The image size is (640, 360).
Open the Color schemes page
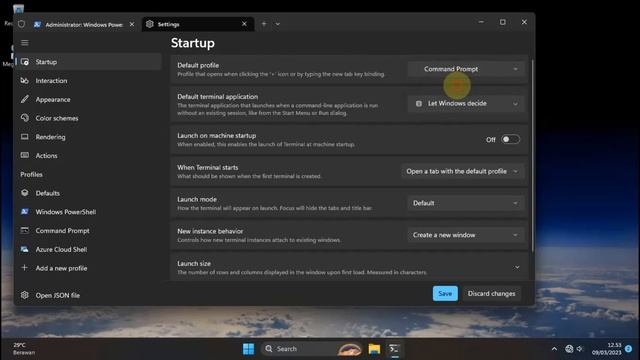pyautogui.click(x=88, y=118)
